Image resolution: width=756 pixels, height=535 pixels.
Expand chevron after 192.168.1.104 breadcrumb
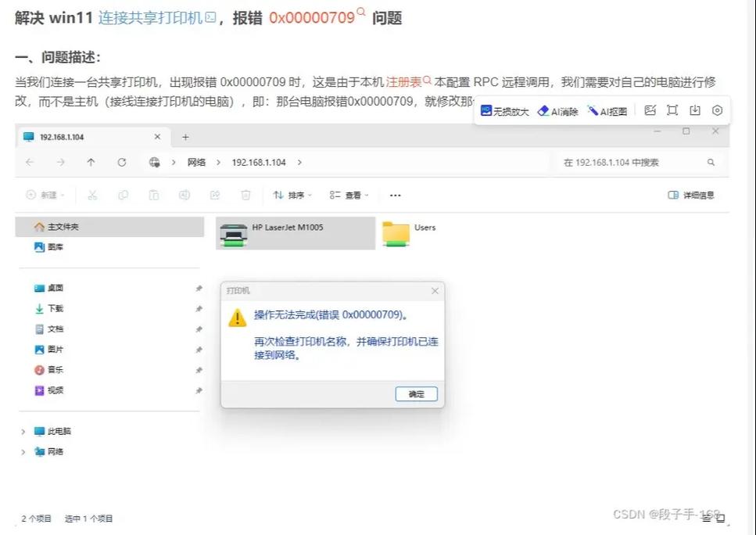point(299,163)
